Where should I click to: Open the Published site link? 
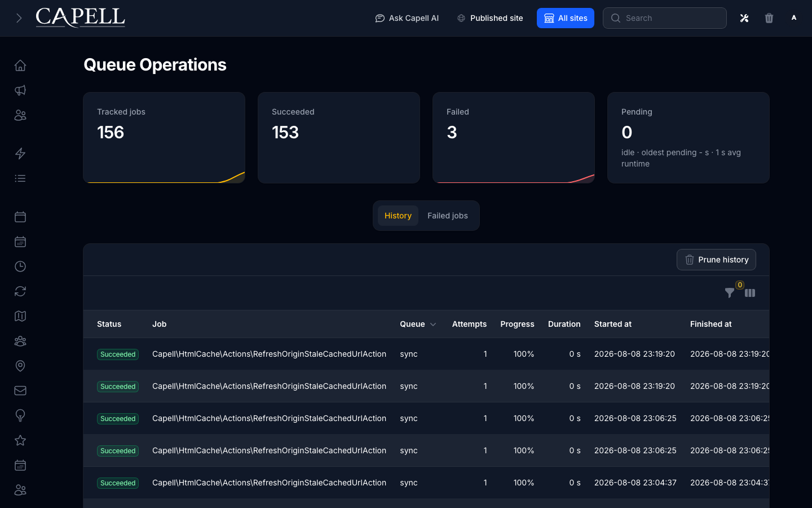490,18
